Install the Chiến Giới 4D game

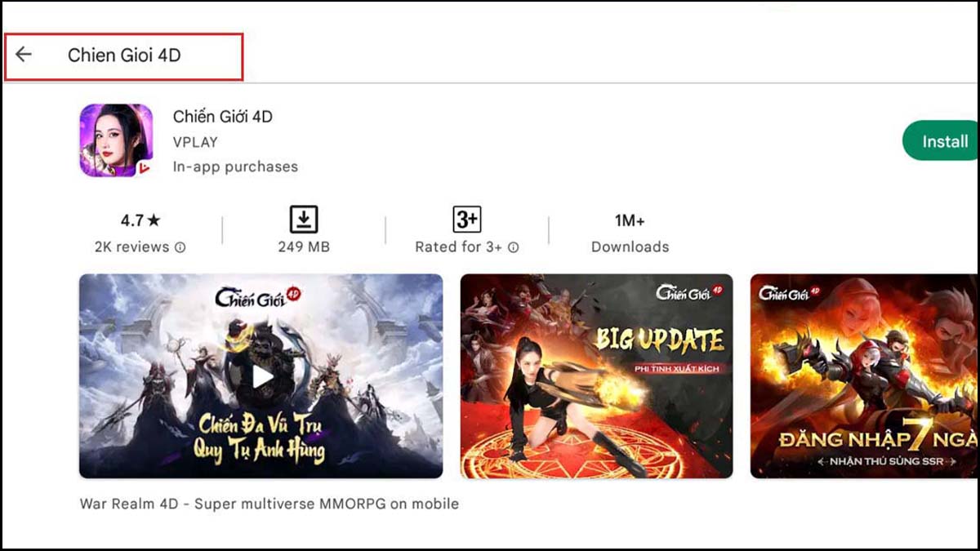pyautogui.click(x=941, y=141)
